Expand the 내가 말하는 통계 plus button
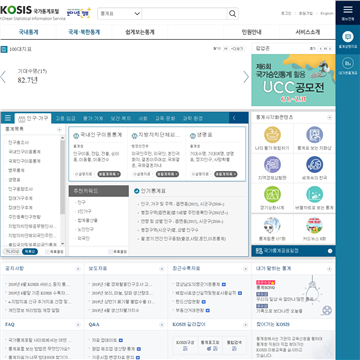360x360 pixels. pos(330,269)
